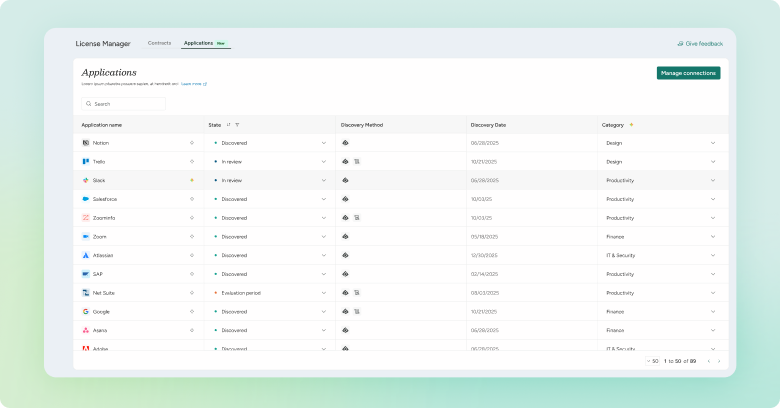Click the License Manager title
Screen dimensions: 780x408
click(x=103, y=44)
